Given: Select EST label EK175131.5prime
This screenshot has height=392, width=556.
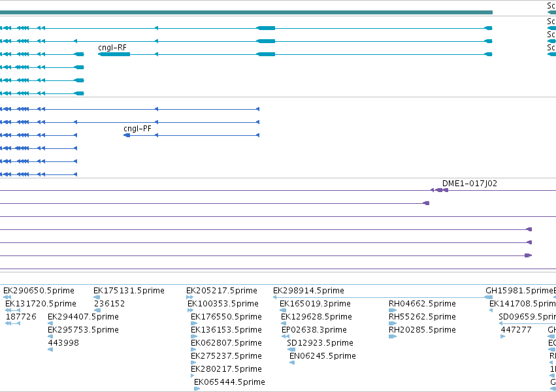Looking at the screenshot, I should tap(129, 291).
